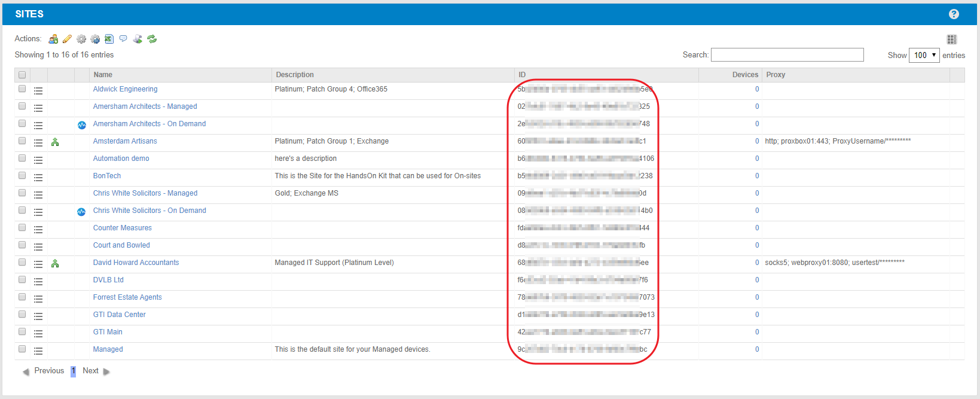The height and width of the screenshot is (399, 980).
Task: Open the row menu for GTI Main
Action: click(38, 334)
